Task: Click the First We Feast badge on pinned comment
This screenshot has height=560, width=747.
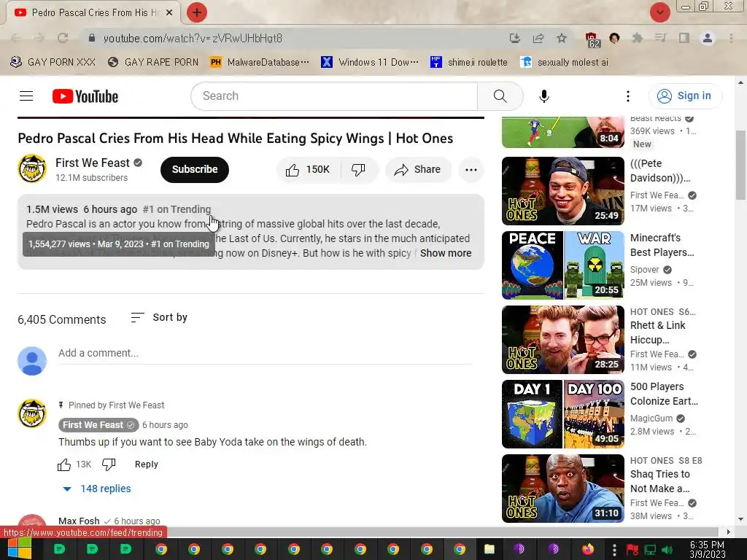Action: click(x=98, y=425)
